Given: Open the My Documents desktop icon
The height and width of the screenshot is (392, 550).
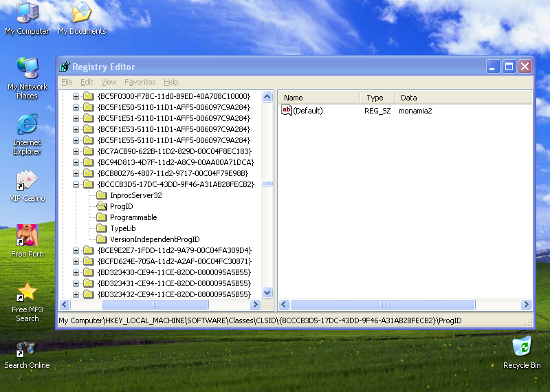Looking at the screenshot, I should tap(82, 12).
